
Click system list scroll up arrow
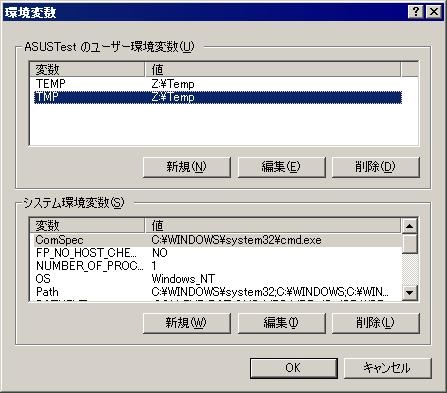(410, 226)
